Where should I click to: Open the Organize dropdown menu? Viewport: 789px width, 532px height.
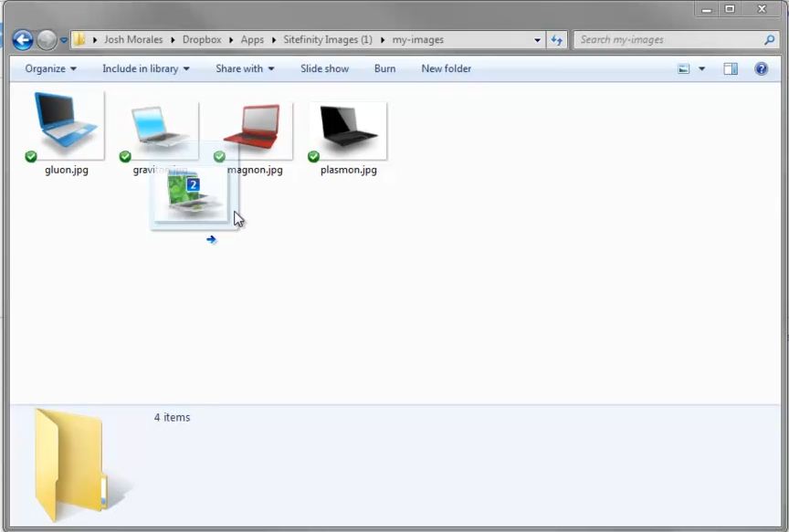point(50,69)
